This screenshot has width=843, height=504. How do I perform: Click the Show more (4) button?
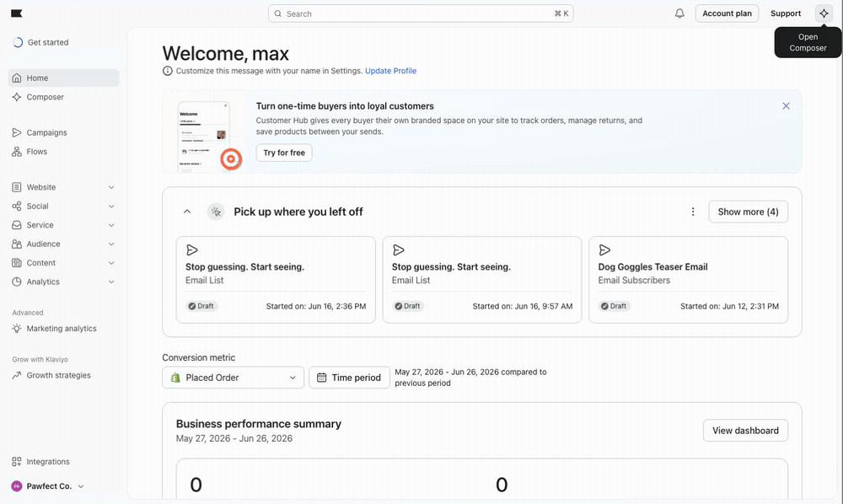click(x=748, y=212)
